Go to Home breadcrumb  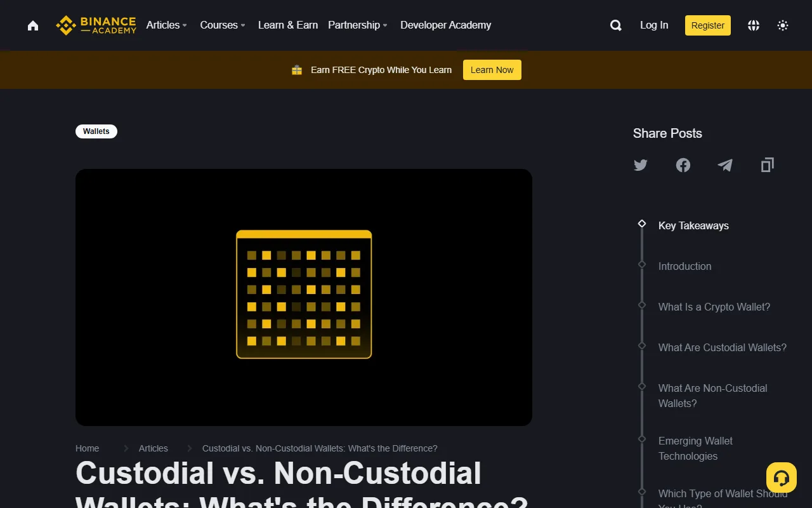pos(88,448)
